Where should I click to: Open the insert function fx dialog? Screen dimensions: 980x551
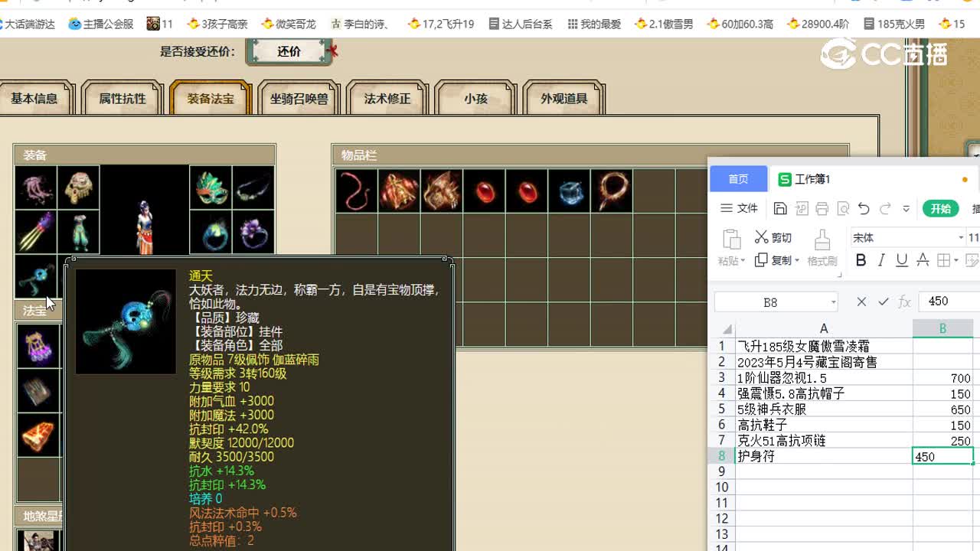[x=904, y=302]
